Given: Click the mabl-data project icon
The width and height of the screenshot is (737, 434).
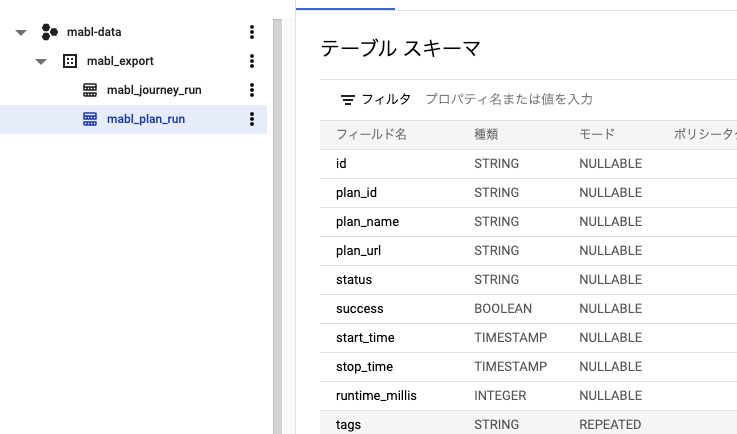Looking at the screenshot, I should click(x=49, y=32).
